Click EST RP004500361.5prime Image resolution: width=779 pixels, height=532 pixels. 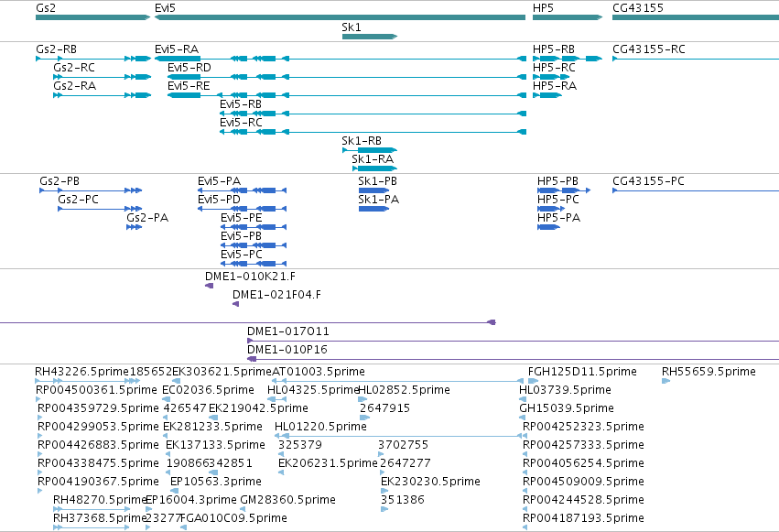[x=96, y=390]
